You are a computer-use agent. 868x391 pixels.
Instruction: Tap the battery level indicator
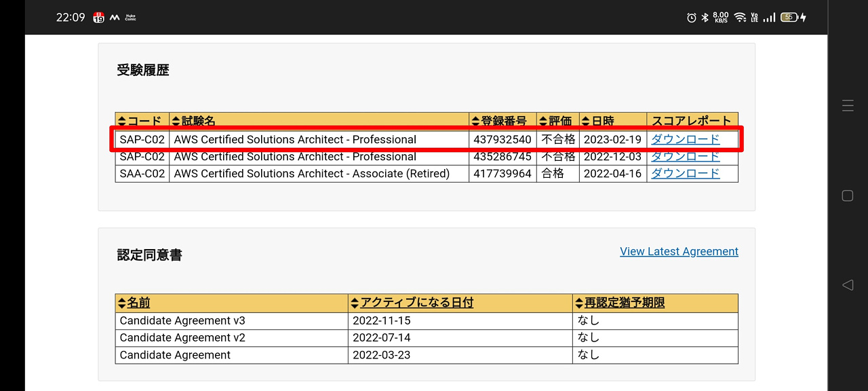789,18
